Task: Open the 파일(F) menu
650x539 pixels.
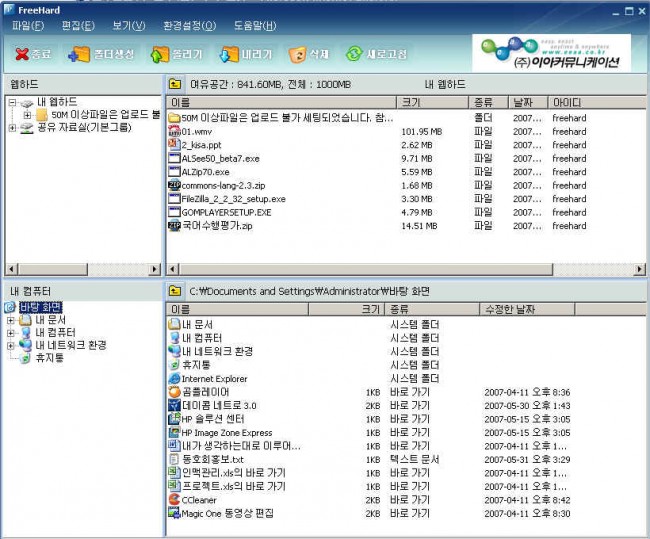Action: pos(28,25)
